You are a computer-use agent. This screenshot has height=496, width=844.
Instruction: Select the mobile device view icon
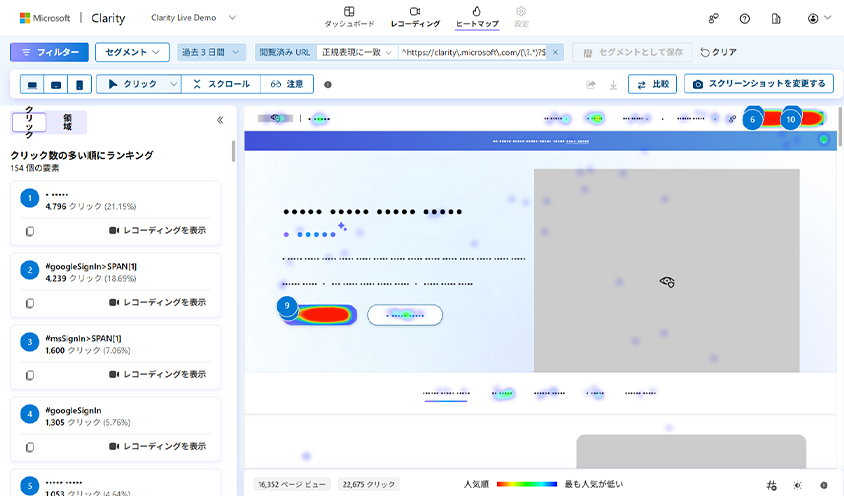click(79, 85)
